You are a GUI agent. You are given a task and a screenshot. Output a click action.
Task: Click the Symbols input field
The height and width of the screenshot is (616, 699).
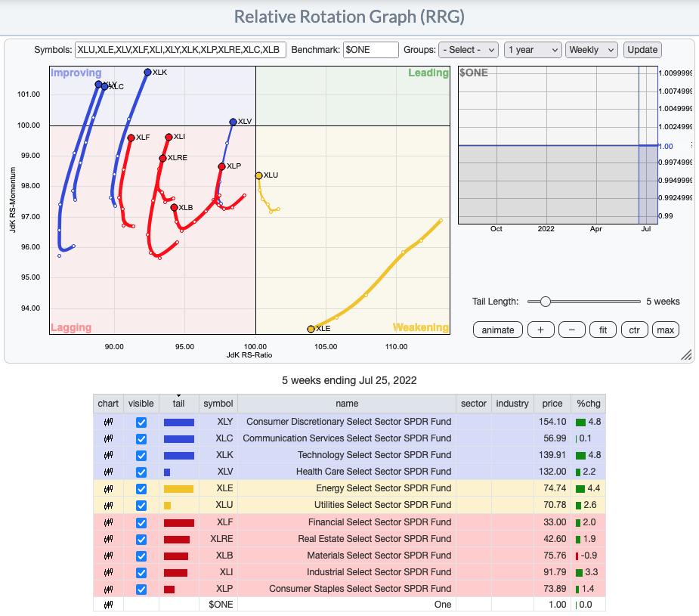tap(180, 50)
